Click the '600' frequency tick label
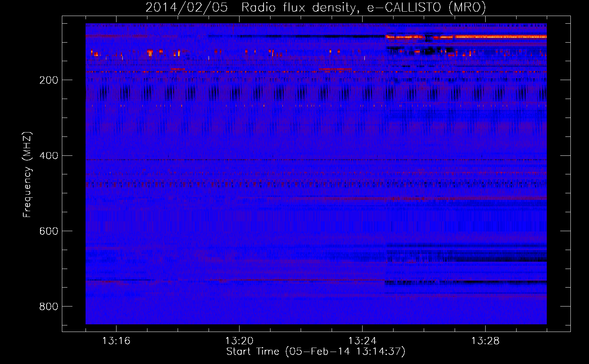This screenshot has width=589, height=364. 49,231
